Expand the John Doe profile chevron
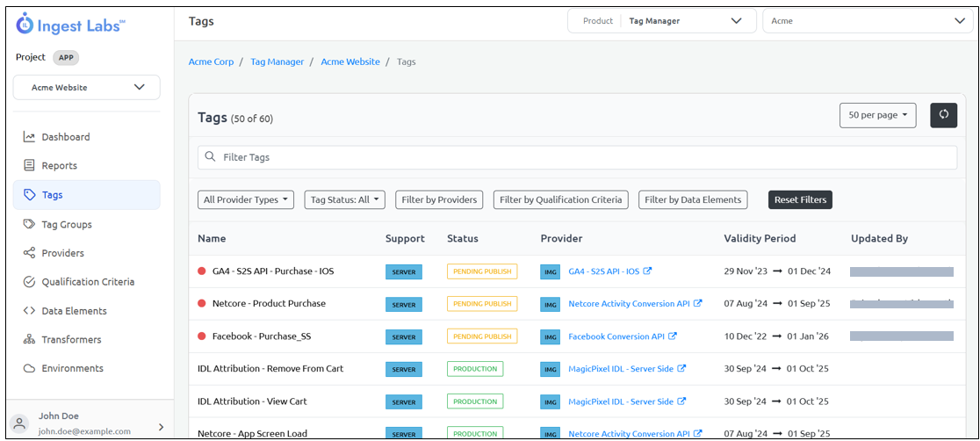The width and height of the screenshot is (980, 441). pos(160,427)
